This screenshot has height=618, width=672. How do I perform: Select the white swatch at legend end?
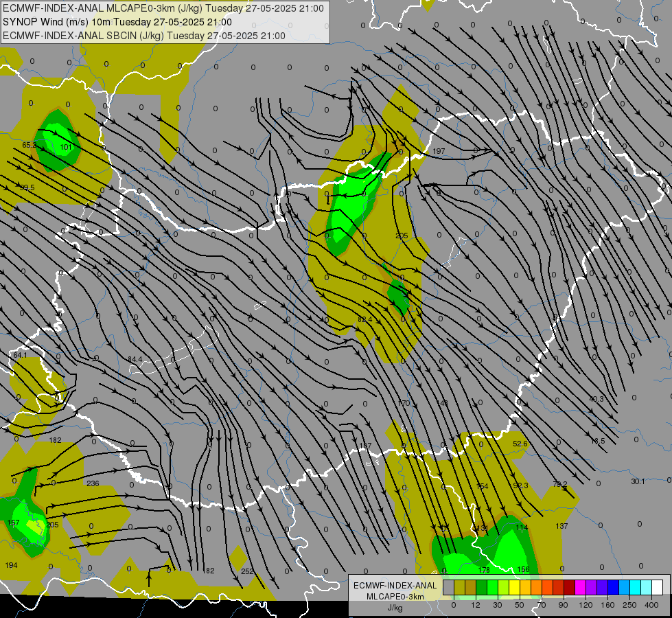658,588
